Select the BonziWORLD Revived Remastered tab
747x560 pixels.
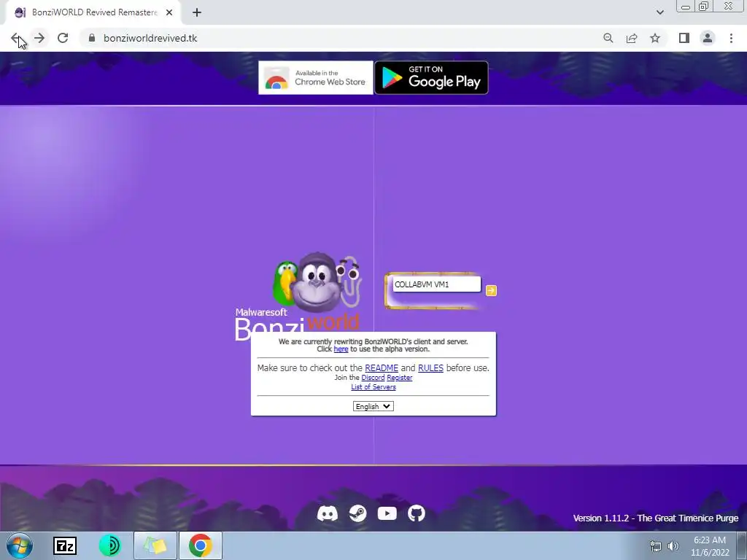(x=93, y=12)
